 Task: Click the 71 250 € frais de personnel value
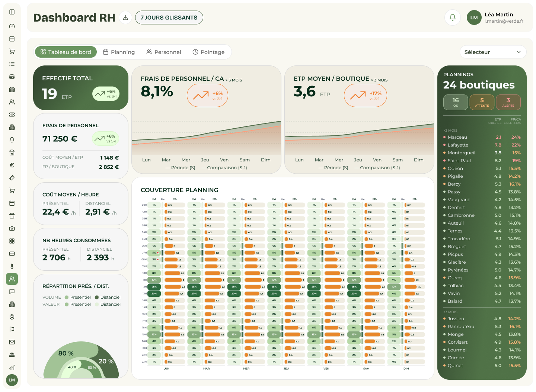point(60,139)
